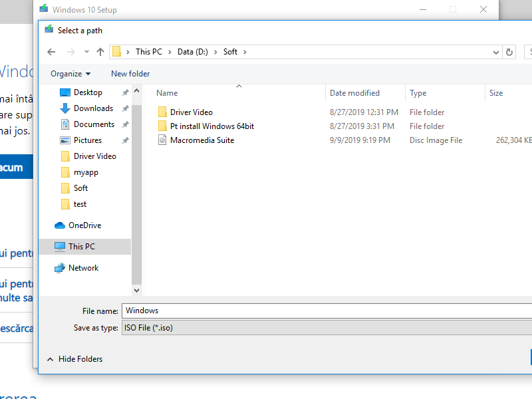Create a New folder
The width and height of the screenshot is (532, 399).
pyautogui.click(x=130, y=73)
